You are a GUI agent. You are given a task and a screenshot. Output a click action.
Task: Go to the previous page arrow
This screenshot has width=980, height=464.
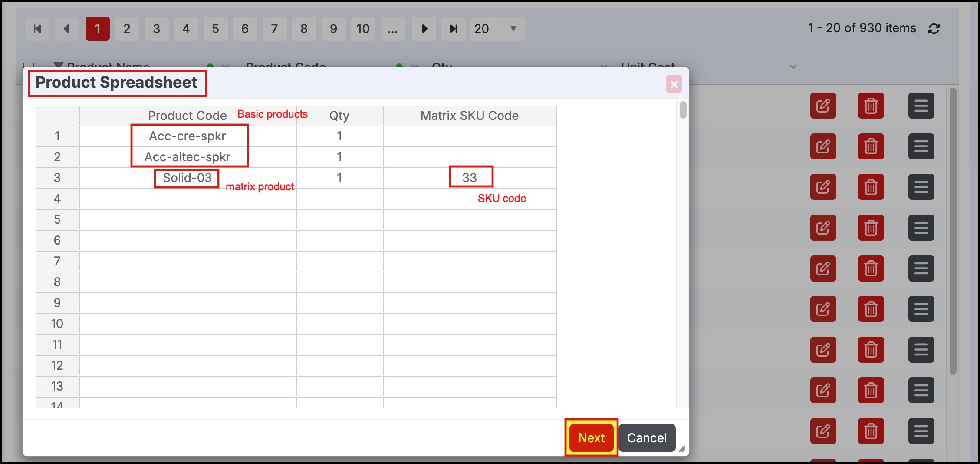[67, 29]
